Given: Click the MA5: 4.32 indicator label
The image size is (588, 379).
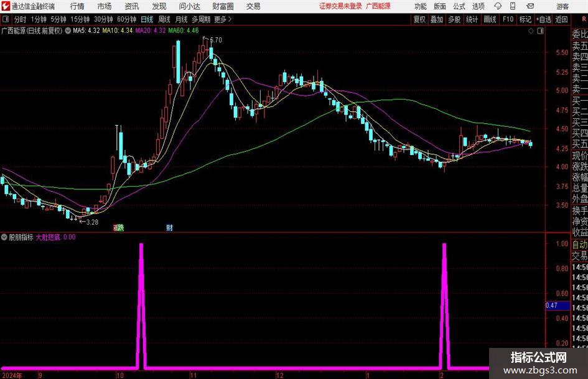Looking at the screenshot, I should pos(86,30).
